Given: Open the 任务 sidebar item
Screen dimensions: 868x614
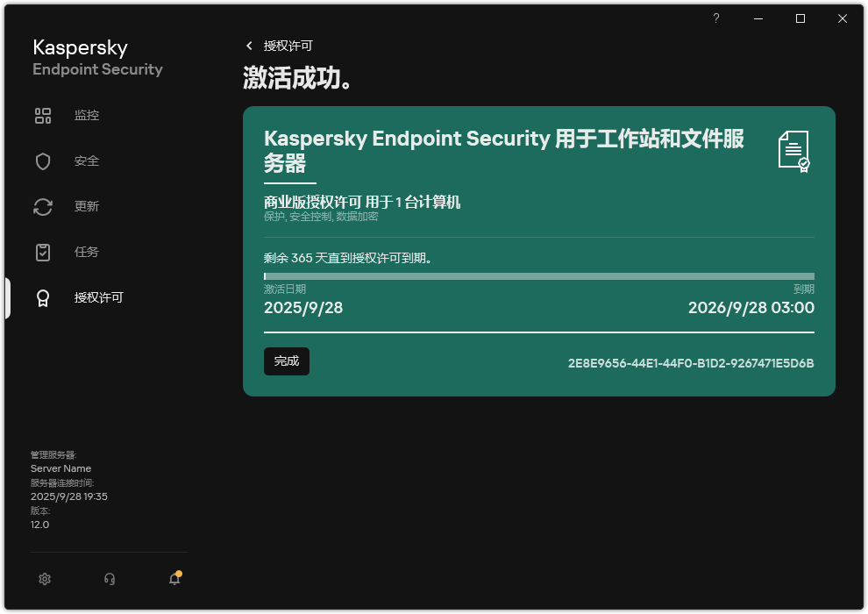Looking at the screenshot, I should [x=87, y=253].
